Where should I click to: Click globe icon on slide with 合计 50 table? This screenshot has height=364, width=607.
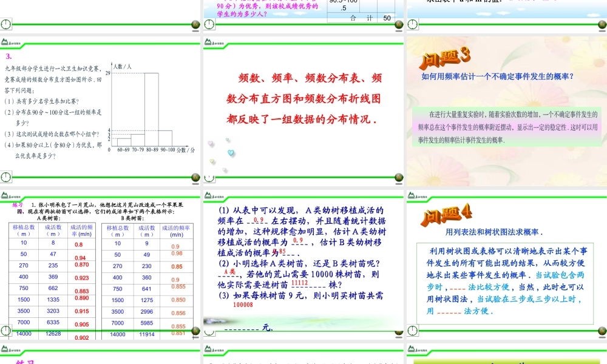tap(399, 25)
